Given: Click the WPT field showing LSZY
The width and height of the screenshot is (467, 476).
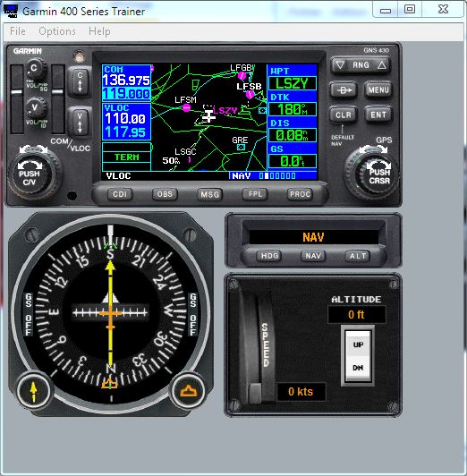Looking at the screenshot, I should click(293, 83).
